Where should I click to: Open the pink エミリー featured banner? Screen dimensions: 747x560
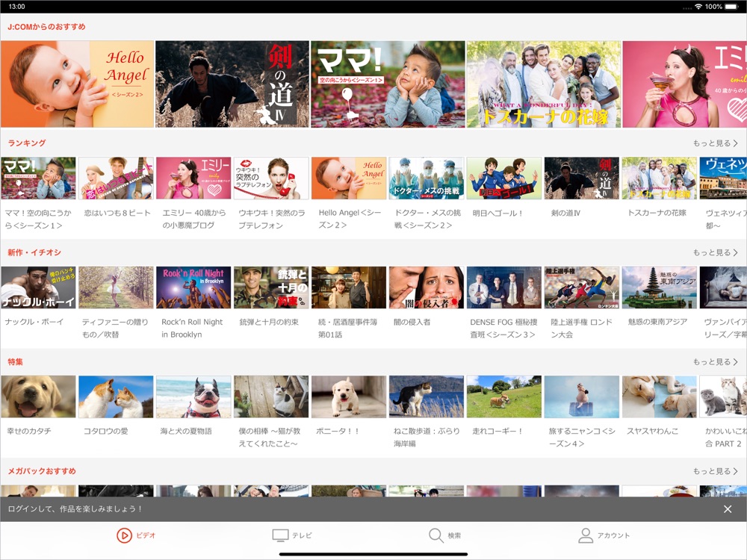click(x=684, y=84)
